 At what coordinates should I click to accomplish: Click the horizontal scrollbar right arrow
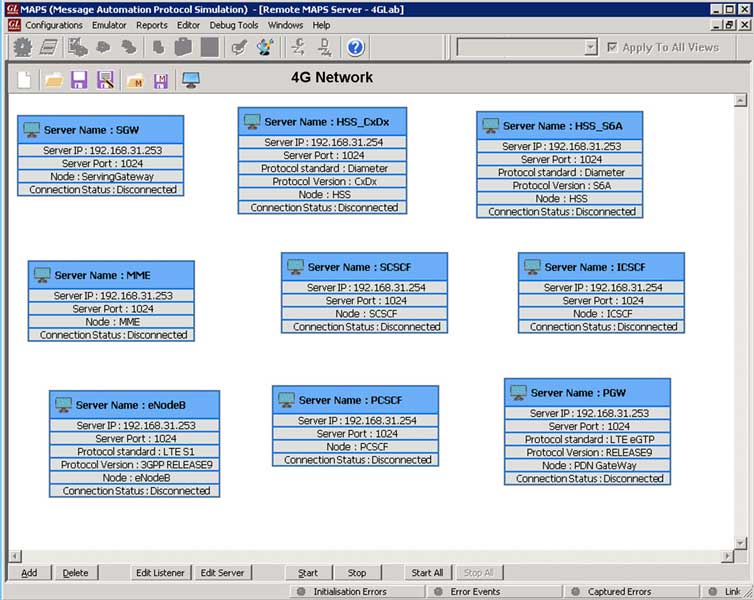pos(728,556)
